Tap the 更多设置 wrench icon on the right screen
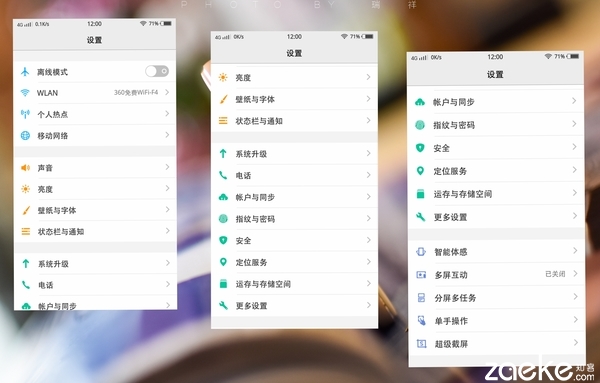 (421, 217)
